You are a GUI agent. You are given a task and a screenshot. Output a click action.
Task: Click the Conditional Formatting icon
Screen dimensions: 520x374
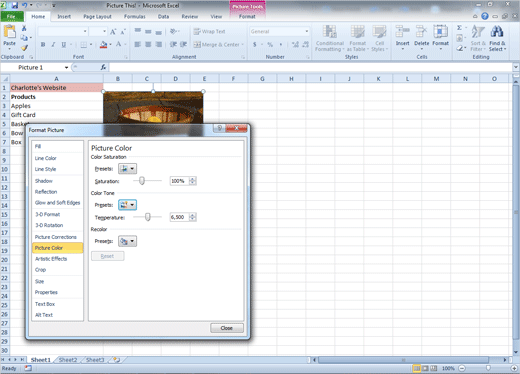click(x=330, y=32)
